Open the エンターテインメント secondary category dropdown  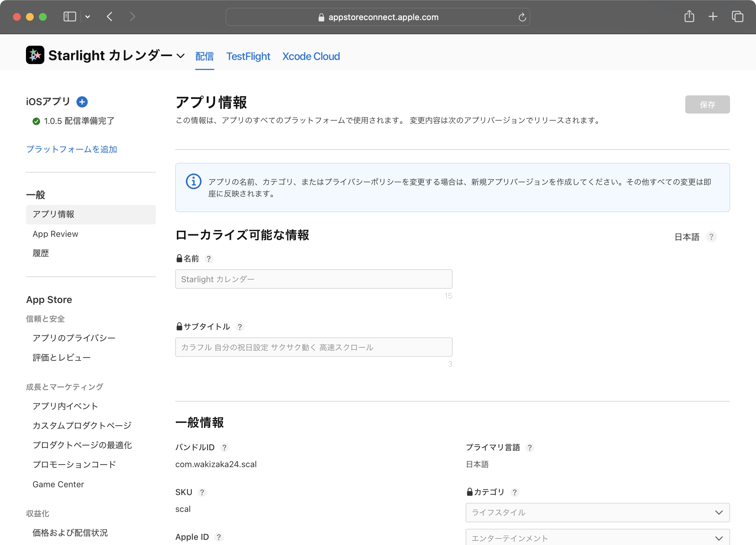click(x=597, y=538)
